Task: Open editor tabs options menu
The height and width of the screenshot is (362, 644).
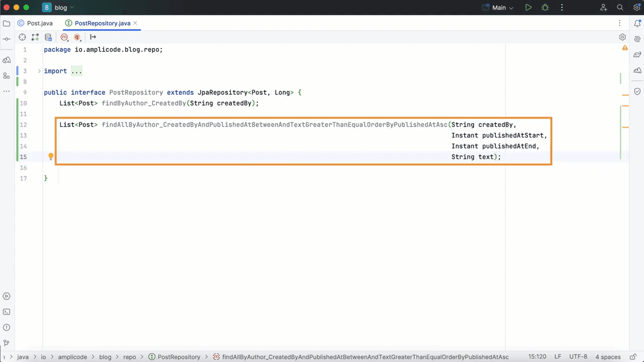Action: 620,23
